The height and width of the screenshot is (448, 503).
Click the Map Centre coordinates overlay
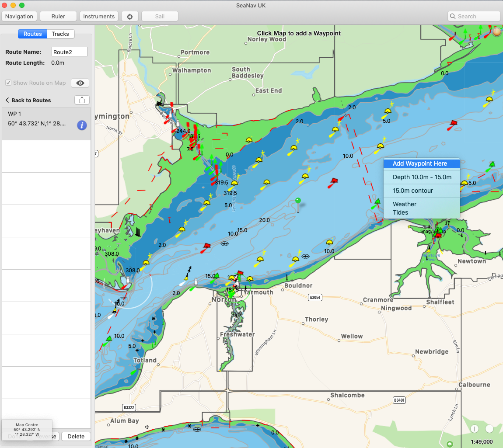pyautogui.click(x=27, y=429)
